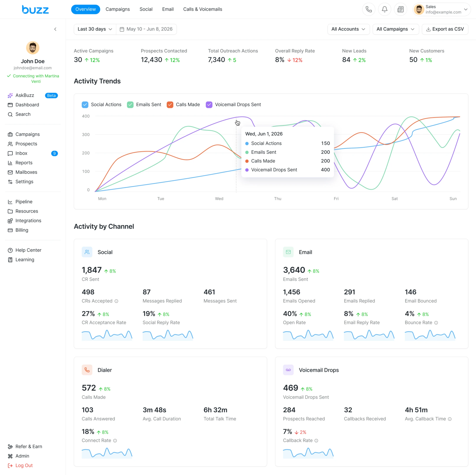Screen dimensions: 476x475
Task: Click the Log Out link
Action: click(x=20, y=465)
